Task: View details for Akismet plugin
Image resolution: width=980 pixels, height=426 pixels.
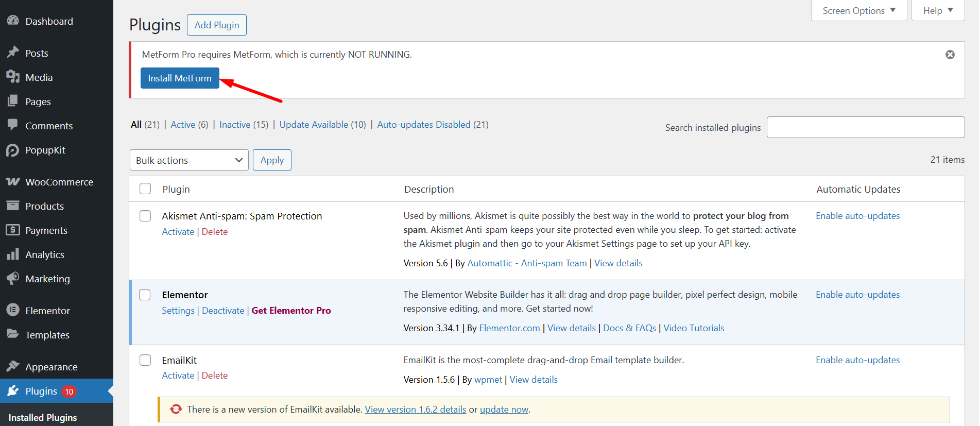Action: pyautogui.click(x=618, y=263)
